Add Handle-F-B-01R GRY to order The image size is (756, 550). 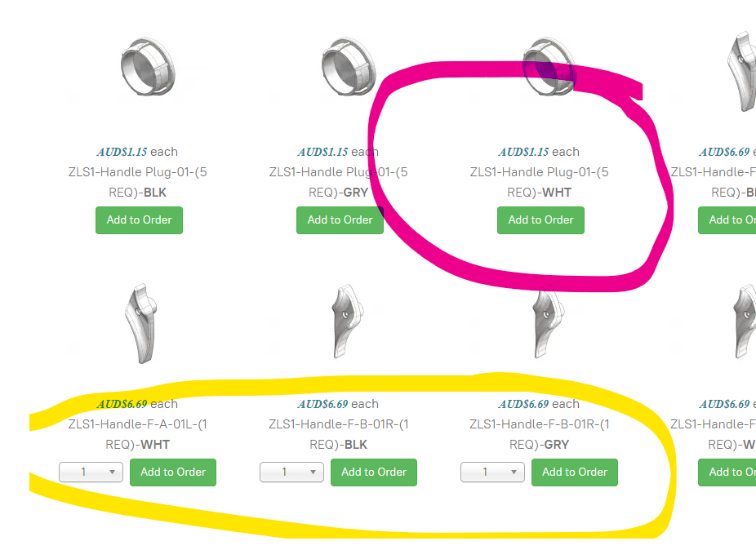pyautogui.click(x=575, y=472)
